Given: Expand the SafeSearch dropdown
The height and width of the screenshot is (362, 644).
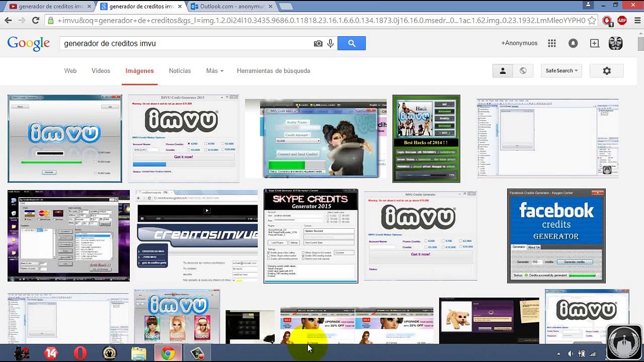Looking at the screenshot, I should click(561, 71).
